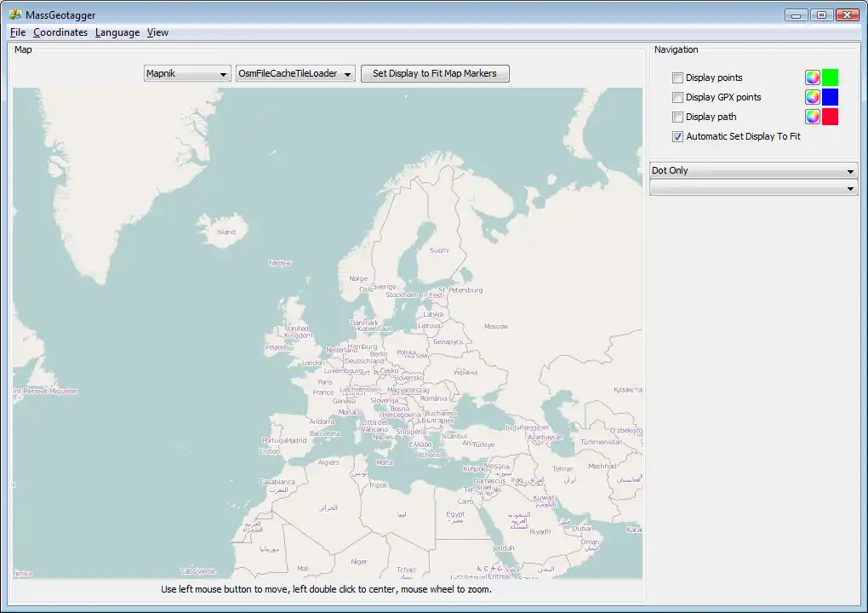Click the MassGeotagger app icon in title bar
Screen dimensions: 868x613
coord(14,14)
